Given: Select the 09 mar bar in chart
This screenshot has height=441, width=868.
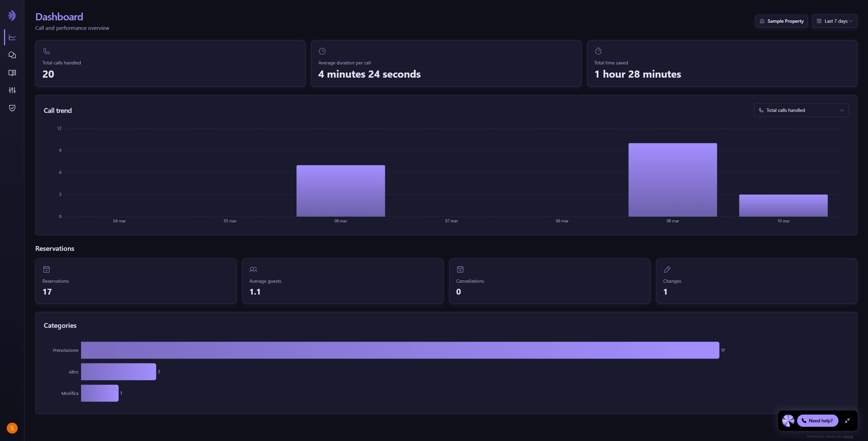Looking at the screenshot, I should pos(672,180).
